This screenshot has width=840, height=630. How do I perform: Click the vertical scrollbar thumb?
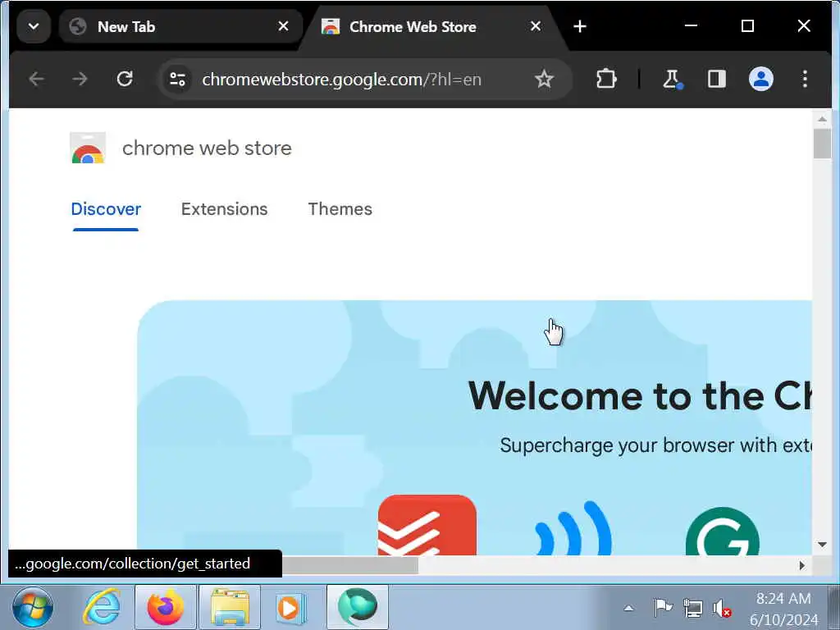(822, 144)
